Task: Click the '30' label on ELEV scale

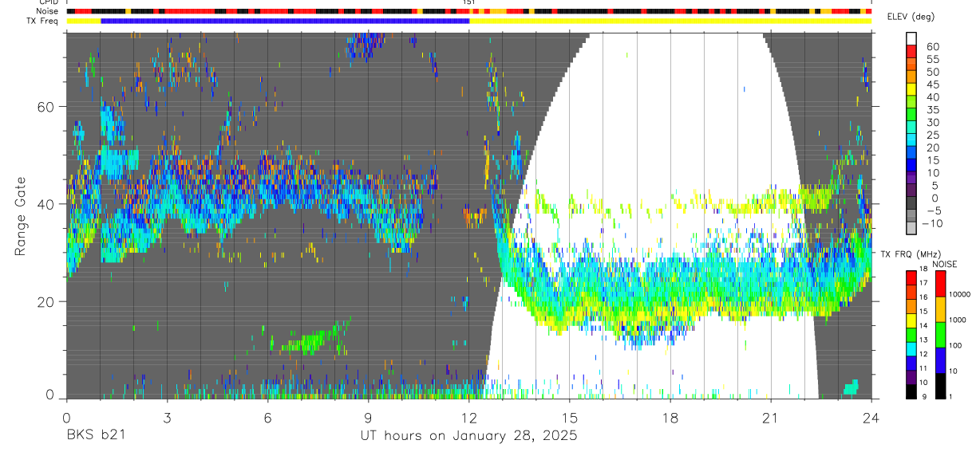Action: click(932, 123)
